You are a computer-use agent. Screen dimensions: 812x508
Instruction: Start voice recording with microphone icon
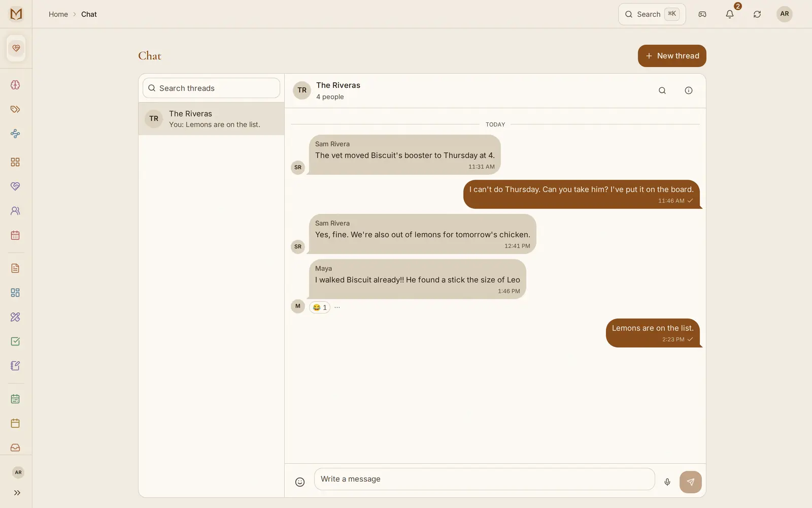(667, 482)
